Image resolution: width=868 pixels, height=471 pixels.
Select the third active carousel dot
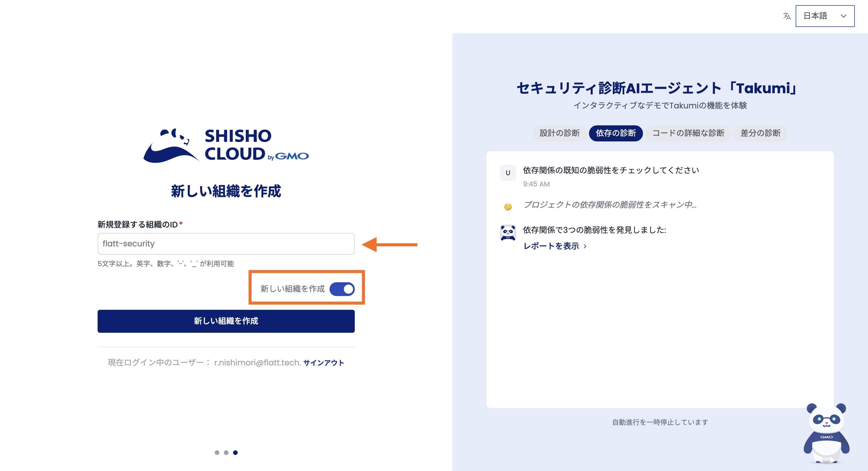click(235, 452)
